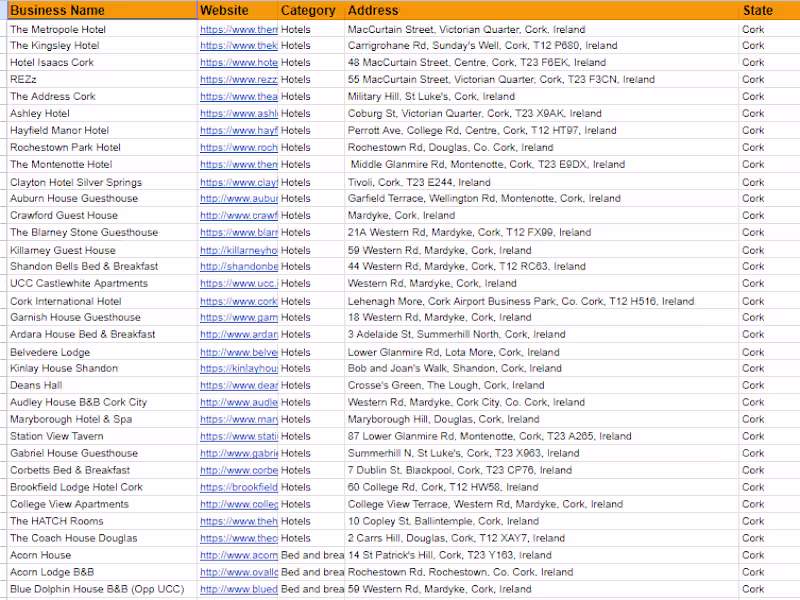
Task: Select Garnish House Guesthouse name cell
Action: pyautogui.click(x=102, y=317)
